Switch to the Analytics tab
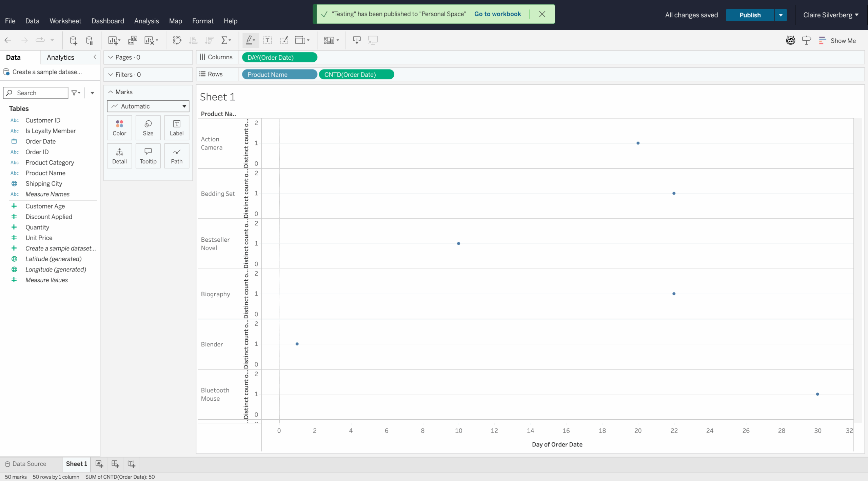The width and height of the screenshot is (868, 481). point(60,57)
